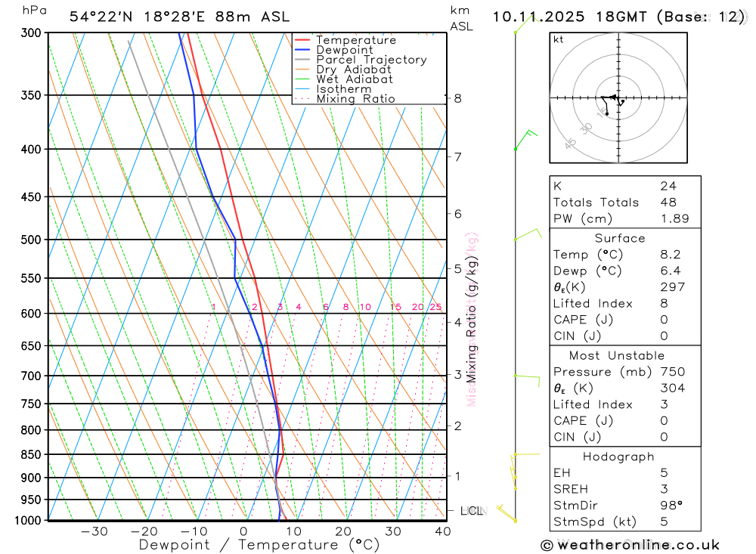
Task: Click the SREH value 3
Action: [664, 490]
